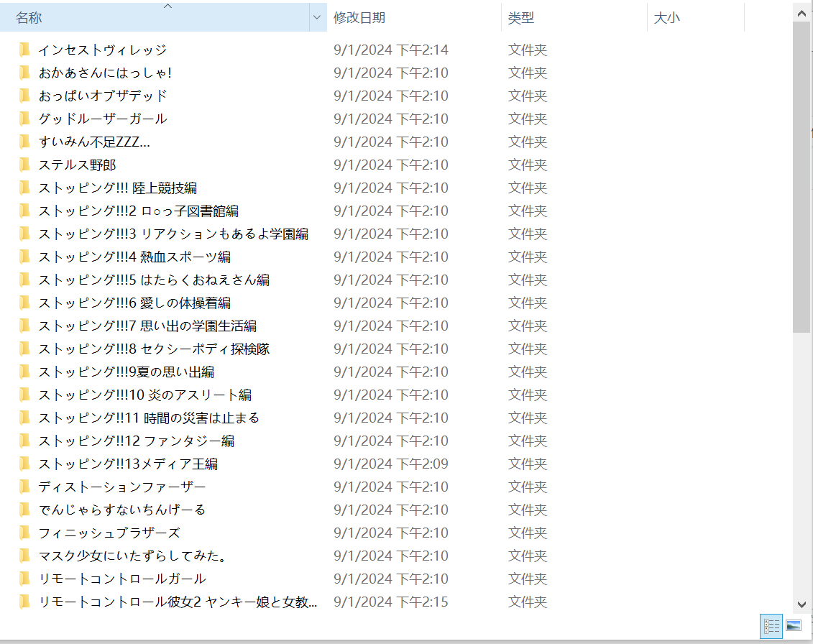
Task: Click the すいみん不足ZZZ... folder icon
Action: pos(24,142)
